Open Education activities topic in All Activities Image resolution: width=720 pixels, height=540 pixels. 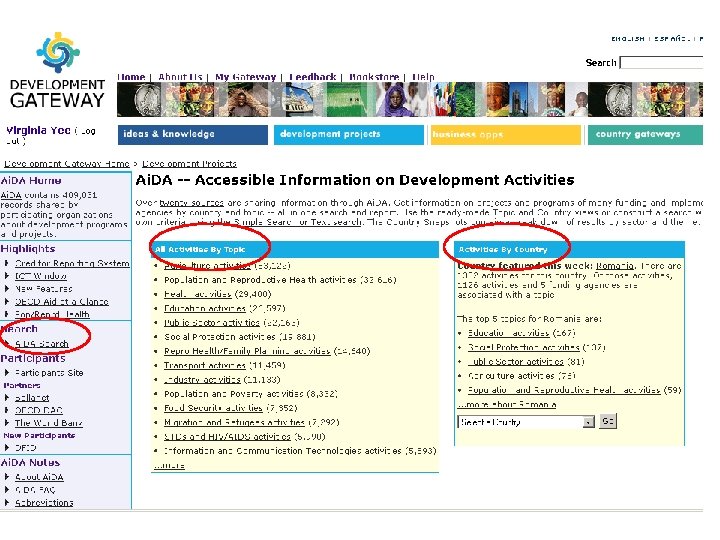pos(205,308)
